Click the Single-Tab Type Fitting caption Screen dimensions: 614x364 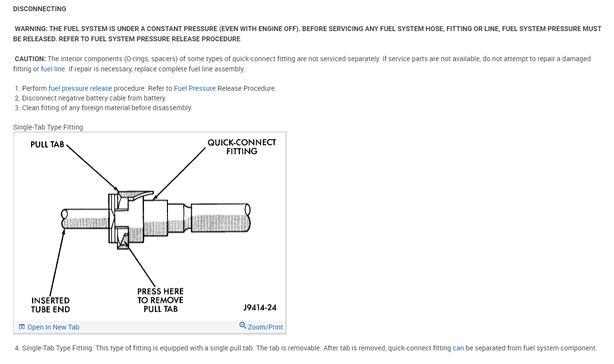[x=48, y=127]
